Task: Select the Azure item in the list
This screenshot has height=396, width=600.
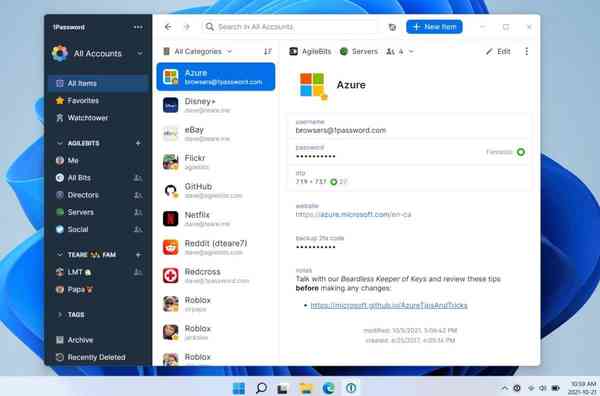Action: click(x=216, y=77)
